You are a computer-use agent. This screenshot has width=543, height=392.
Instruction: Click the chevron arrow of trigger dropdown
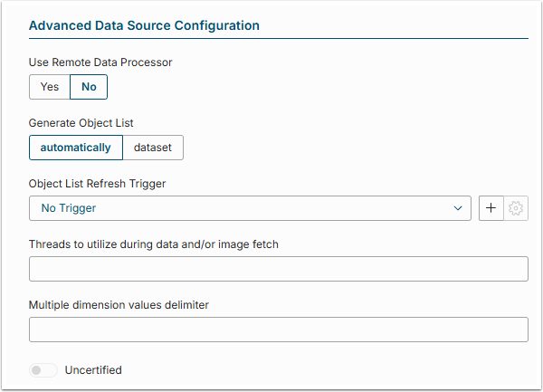[x=457, y=208]
